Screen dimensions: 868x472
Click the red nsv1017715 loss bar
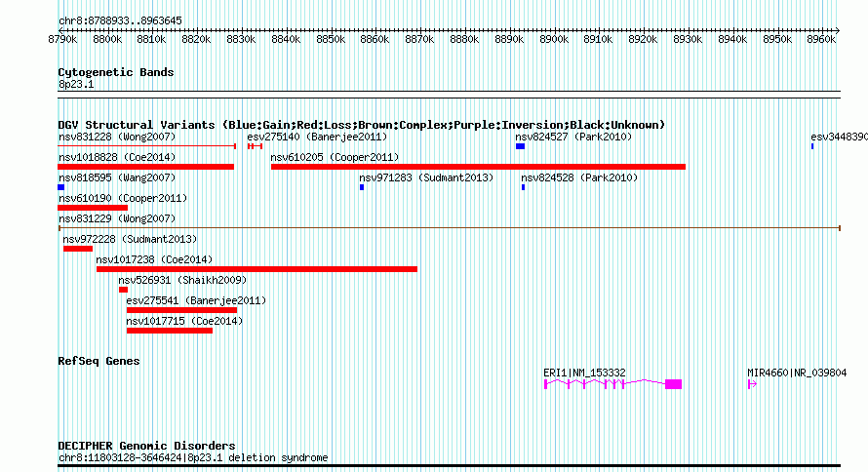[170, 331]
